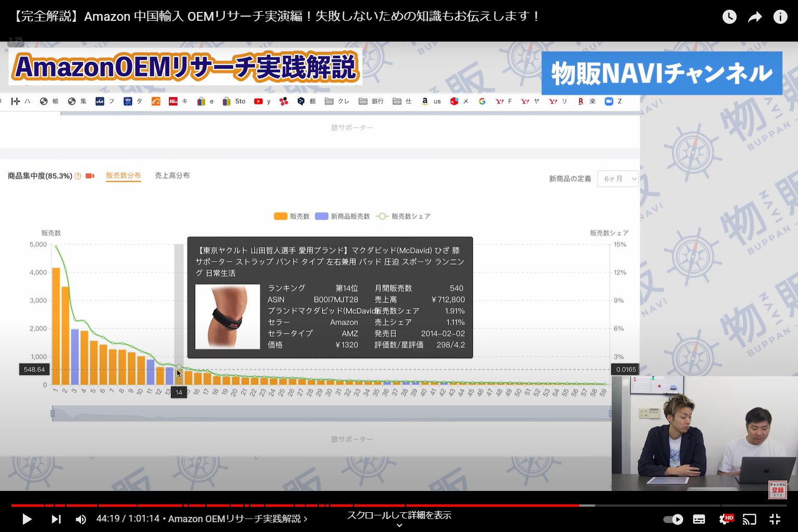This screenshot has width=798, height=532.
Task: Toggle 新商品販売数 legend series
Action: (x=342, y=216)
